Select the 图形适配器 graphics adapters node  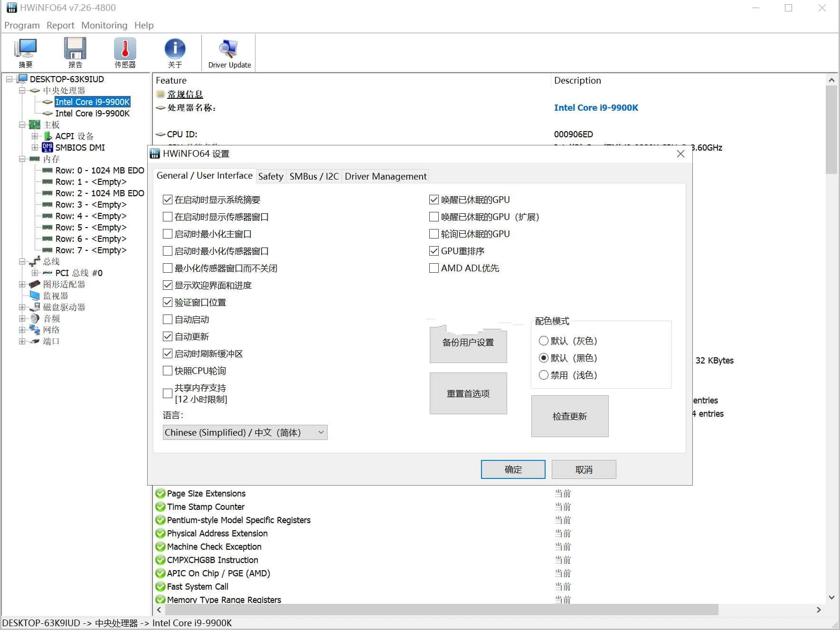click(x=64, y=284)
